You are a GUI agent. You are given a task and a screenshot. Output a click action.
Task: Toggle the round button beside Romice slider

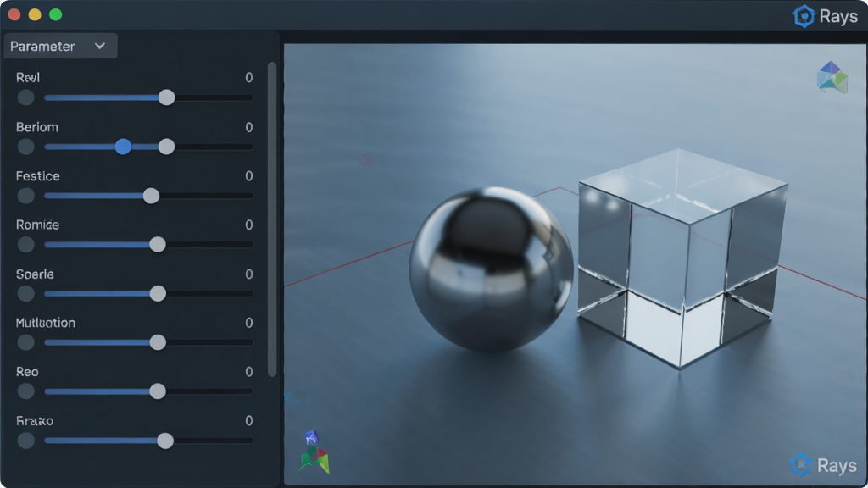point(25,245)
